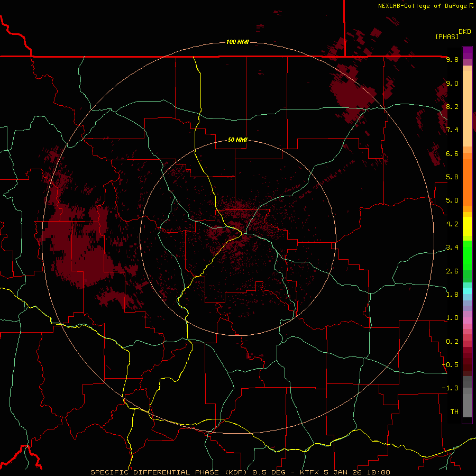Click the -0.5 scale value

pos(450,365)
